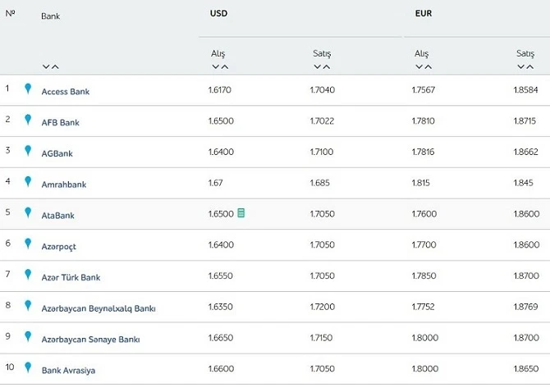Select the USD column group header
The height and width of the screenshot is (392, 550).
click(x=219, y=14)
